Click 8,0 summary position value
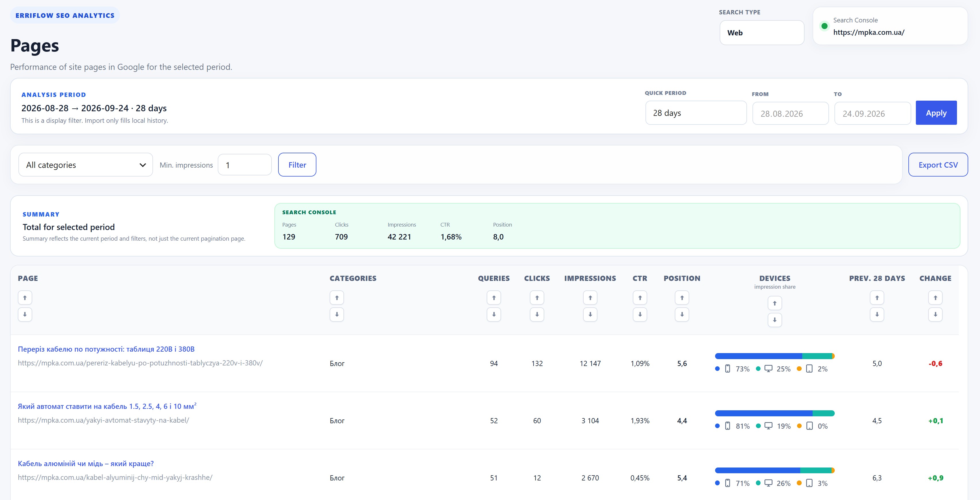 point(498,237)
